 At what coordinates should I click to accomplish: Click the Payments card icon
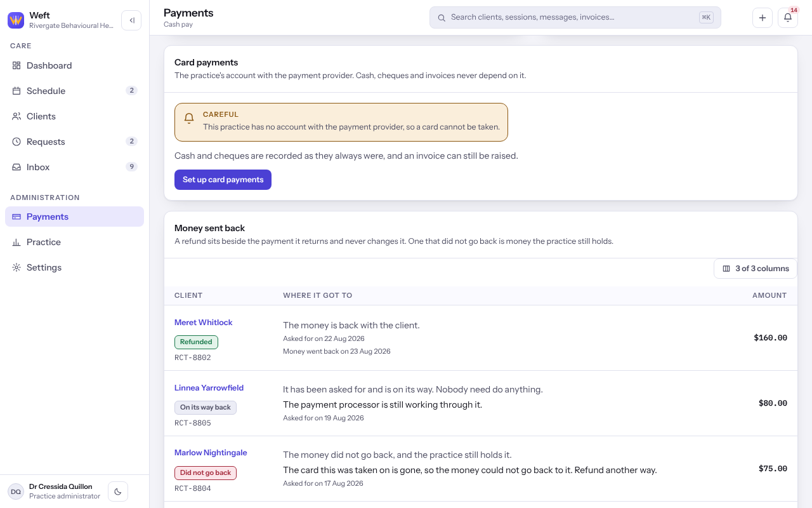16,217
